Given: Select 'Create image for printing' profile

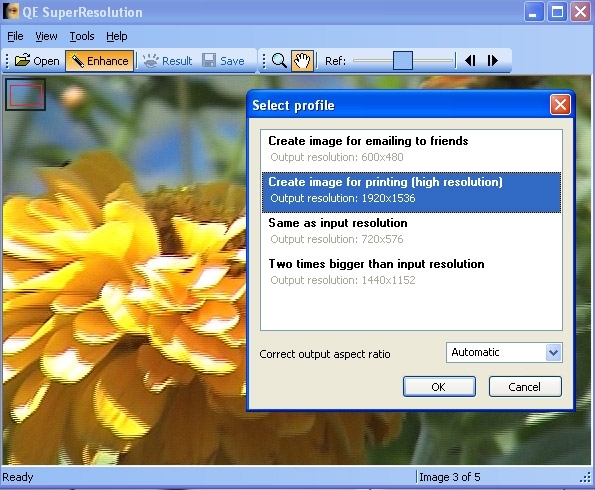Looking at the screenshot, I should [x=411, y=192].
